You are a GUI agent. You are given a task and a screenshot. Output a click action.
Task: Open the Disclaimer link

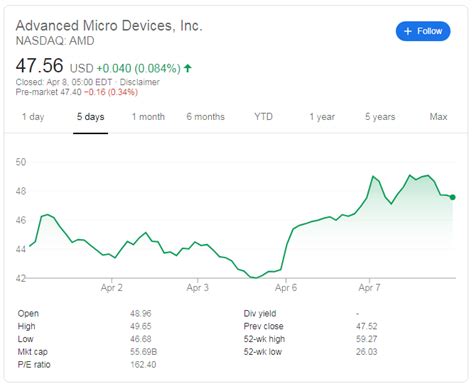(x=139, y=82)
